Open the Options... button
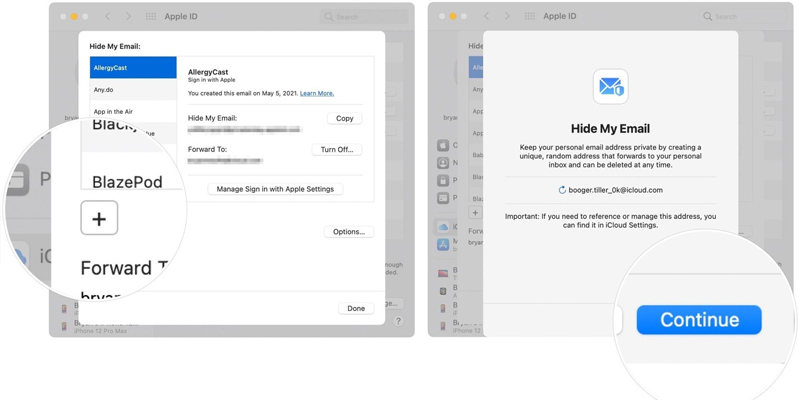The height and width of the screenshot is (400, 799). [349, 232]
